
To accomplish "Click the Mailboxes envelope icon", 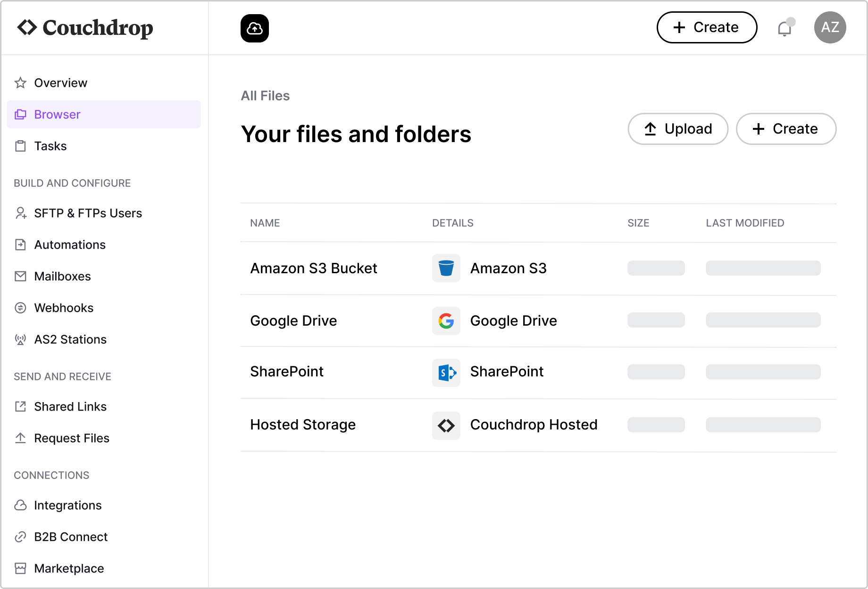I will [x=20, y=277].
